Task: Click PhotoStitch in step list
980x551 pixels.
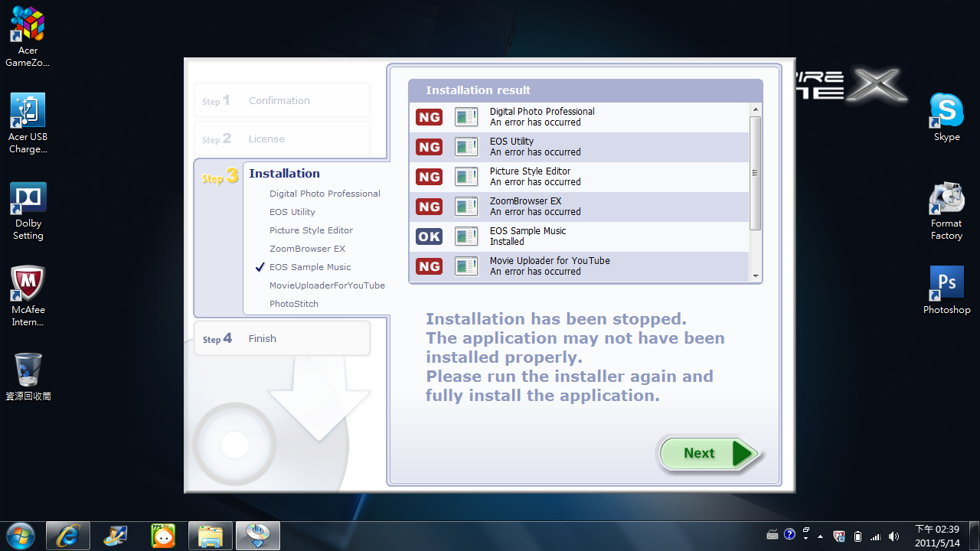Action: [294, 304]
